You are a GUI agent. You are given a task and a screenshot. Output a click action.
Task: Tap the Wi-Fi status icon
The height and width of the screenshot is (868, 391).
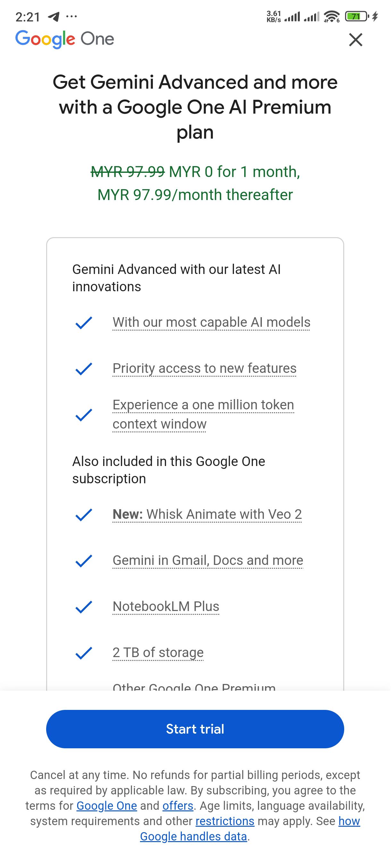coord(332,16)
